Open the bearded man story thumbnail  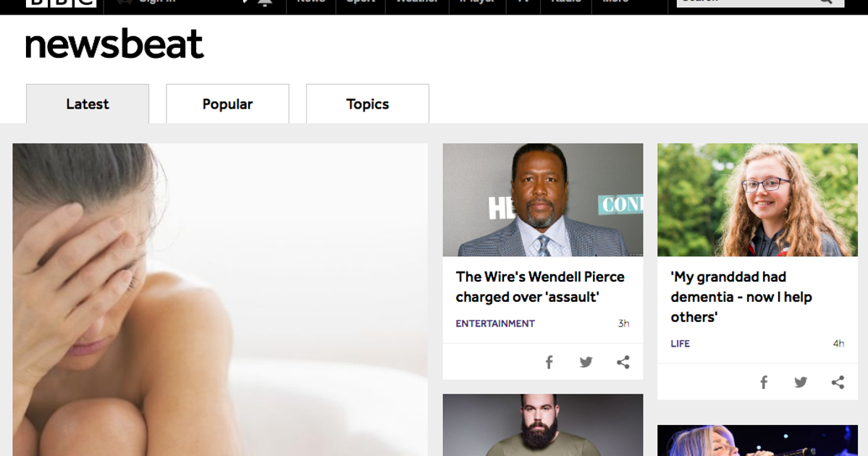pyautogui.click(x=543, y=425)
